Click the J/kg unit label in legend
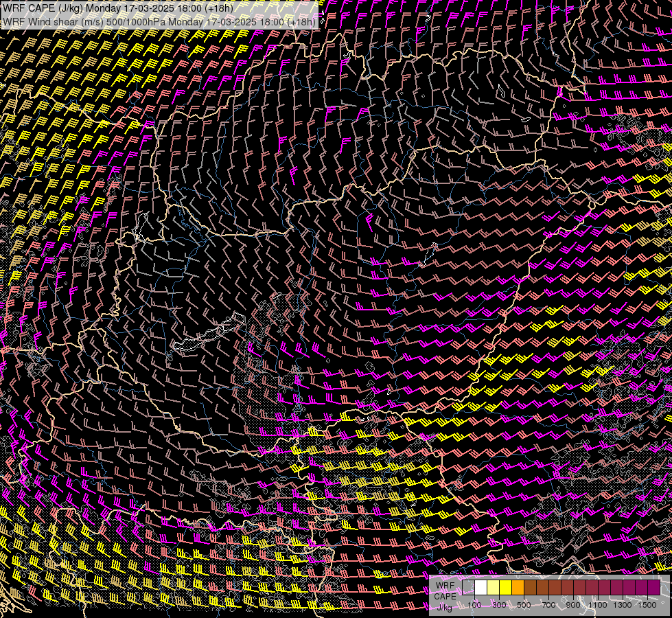The image size is (672, 618). click(x=444, y=608)
